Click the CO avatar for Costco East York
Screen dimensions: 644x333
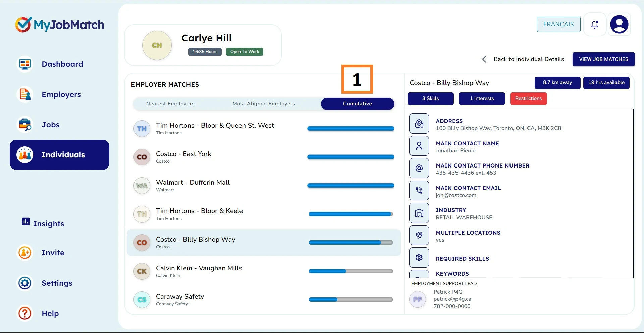[x=142, y=157]
